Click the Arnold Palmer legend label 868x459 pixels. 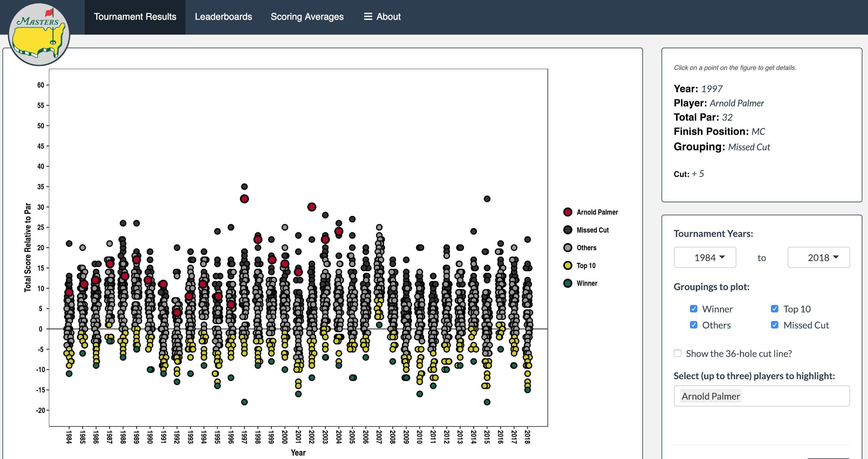click(597, 212)
